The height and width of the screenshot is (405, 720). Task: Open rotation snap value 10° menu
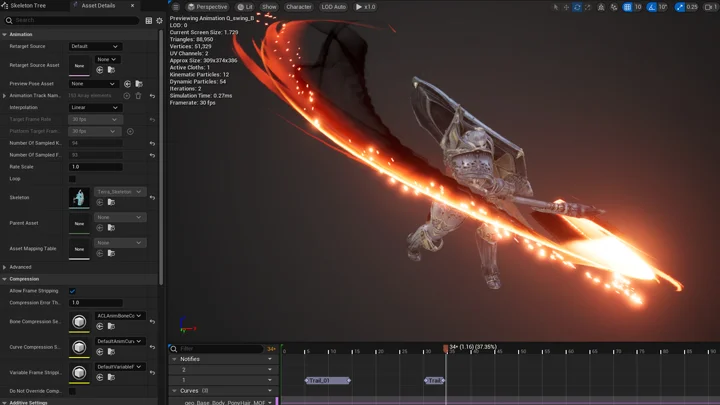pyautogui.click(x=663, y=7)
